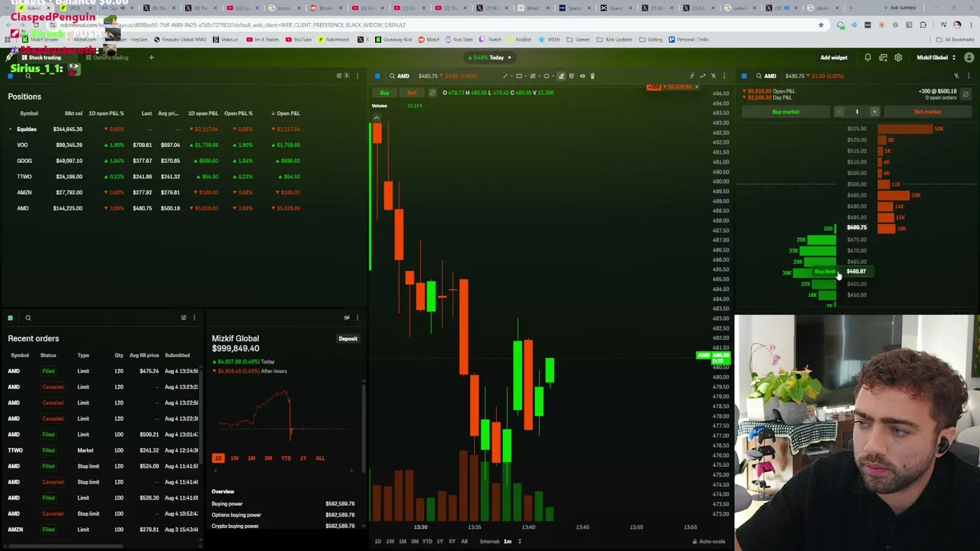This screenshot has width=980, height=551.
Task: Increase order quantity with plus
Action: click(874, 112)
